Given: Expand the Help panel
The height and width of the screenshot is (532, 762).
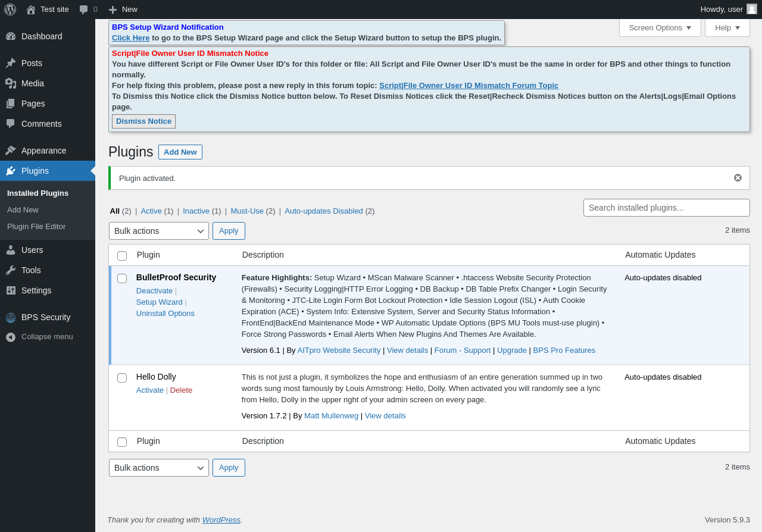Looking at the screenshot, I should 727,27.
